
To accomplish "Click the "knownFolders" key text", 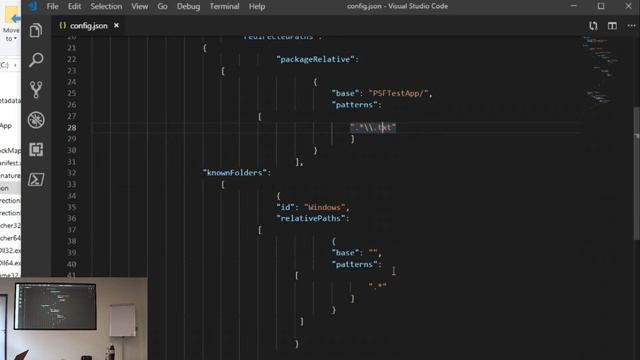I will pos(235,173).
